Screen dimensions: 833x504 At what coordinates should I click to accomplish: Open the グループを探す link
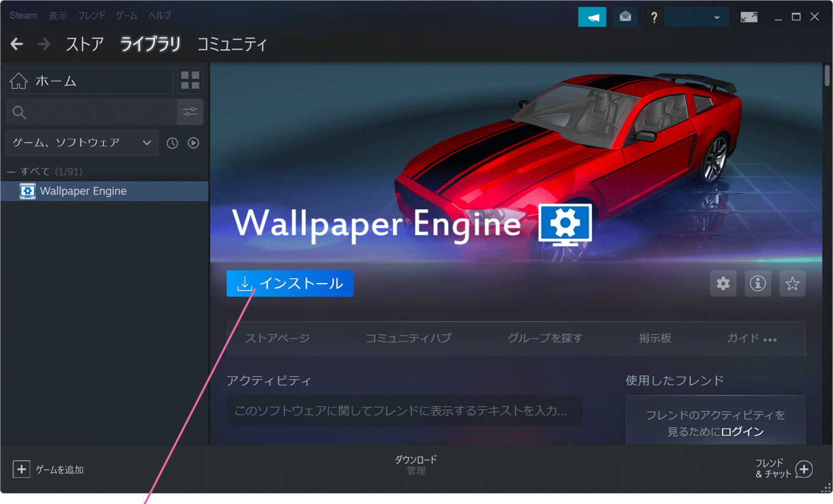point(545,338)
